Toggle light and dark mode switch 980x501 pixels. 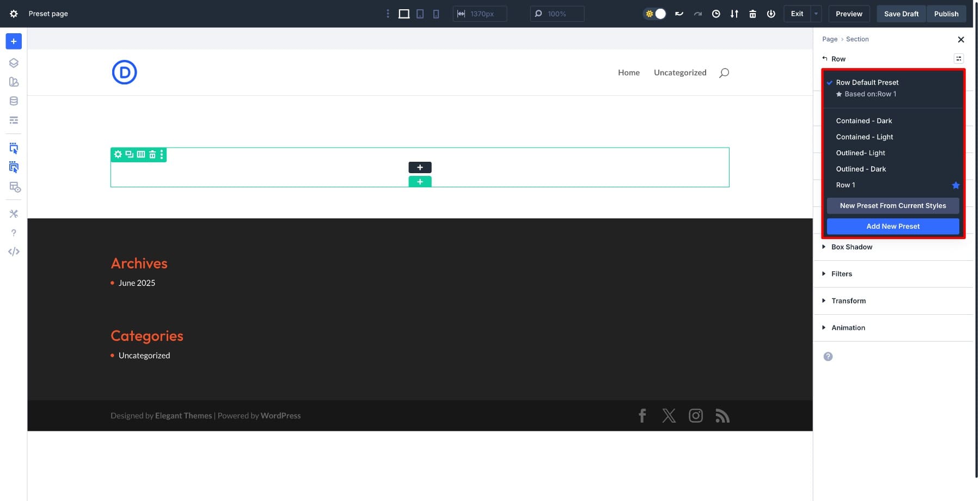tap(655, 14)
